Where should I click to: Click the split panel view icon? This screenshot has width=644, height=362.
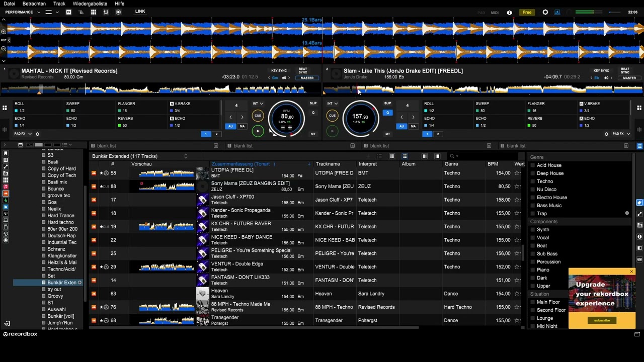coord(437,156)
